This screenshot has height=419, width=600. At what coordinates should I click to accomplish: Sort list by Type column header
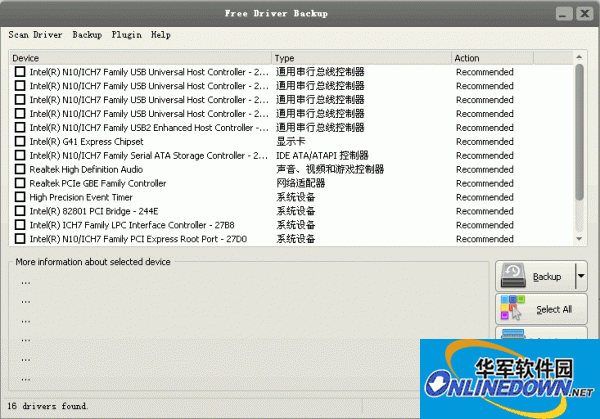point(362,58)
